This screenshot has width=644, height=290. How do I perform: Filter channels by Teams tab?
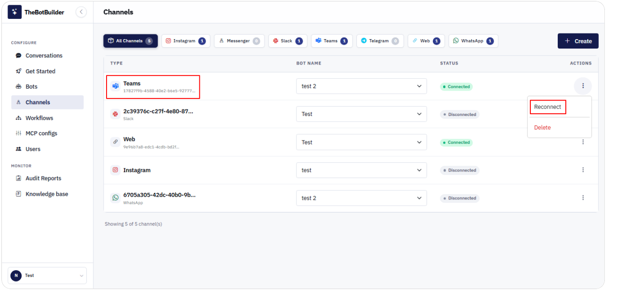332,41
